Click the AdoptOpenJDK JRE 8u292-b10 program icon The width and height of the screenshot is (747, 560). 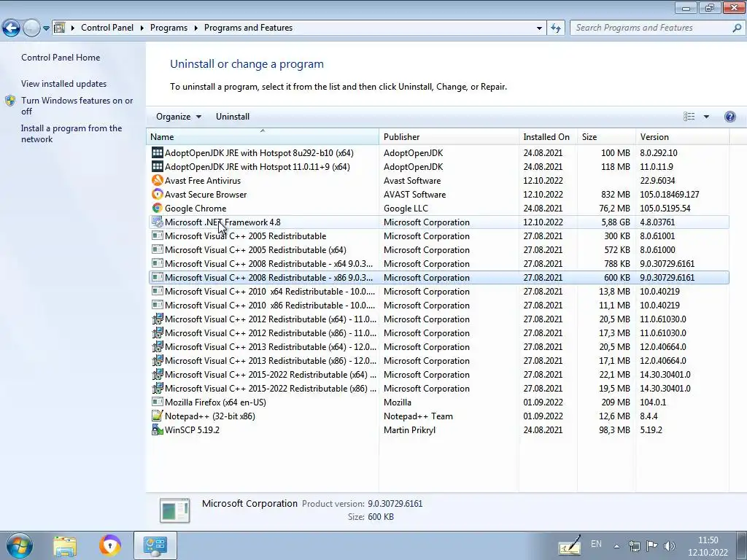pos(158,153)
